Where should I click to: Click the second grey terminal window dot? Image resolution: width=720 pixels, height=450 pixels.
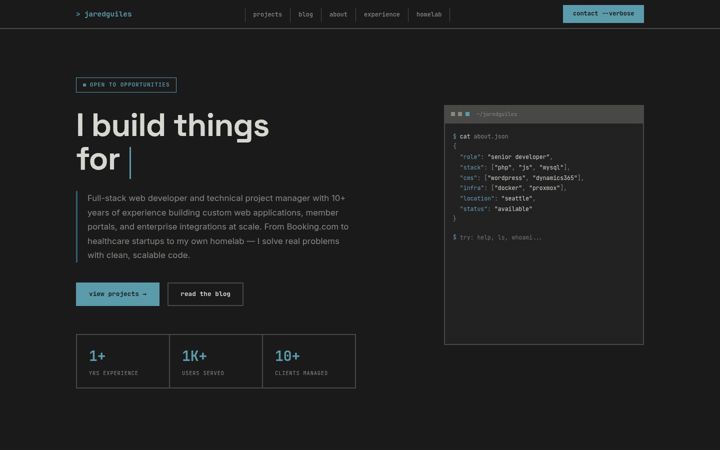click(x=460, y=114)
